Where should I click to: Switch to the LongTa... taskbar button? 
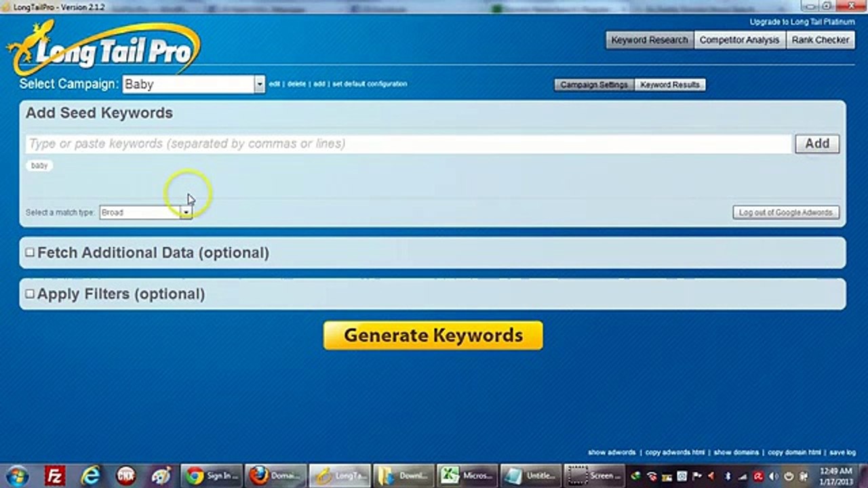(340, 475)
